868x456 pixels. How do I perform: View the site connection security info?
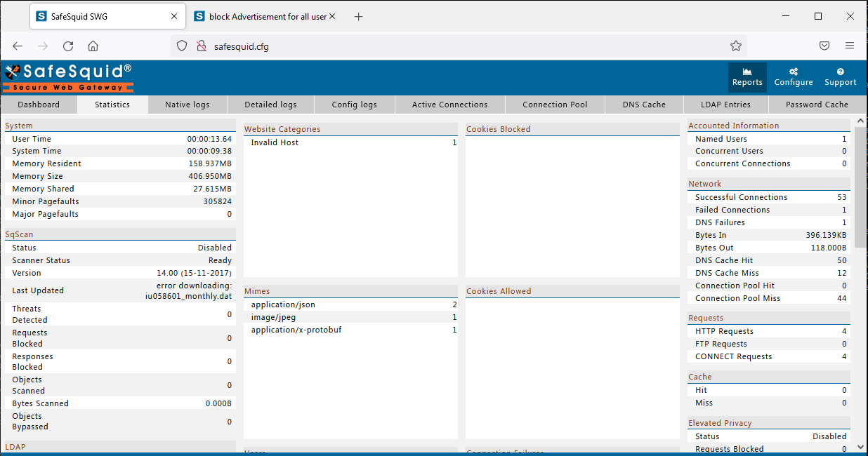click(x=201, y=46)
